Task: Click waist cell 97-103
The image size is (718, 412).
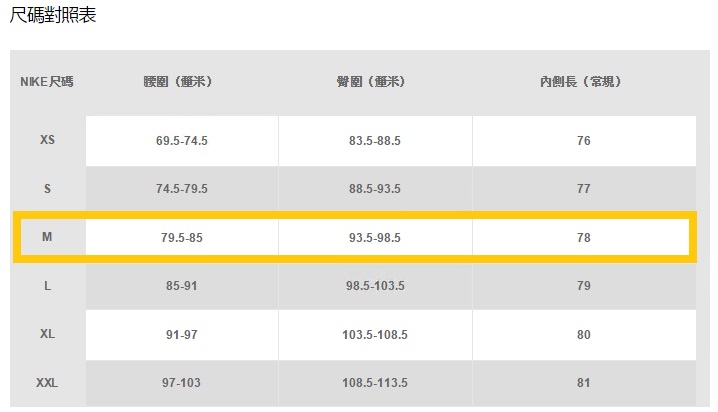Action: click(181, 383)
